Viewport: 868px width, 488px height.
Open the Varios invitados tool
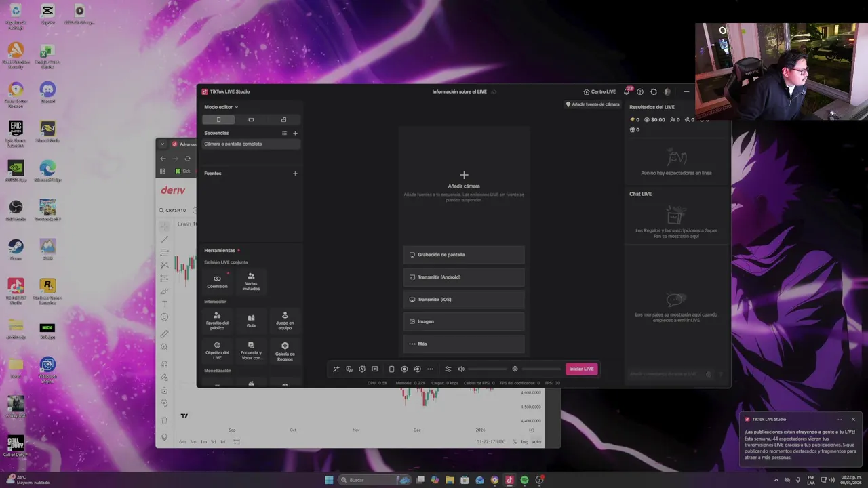click(x=251, y=281)
